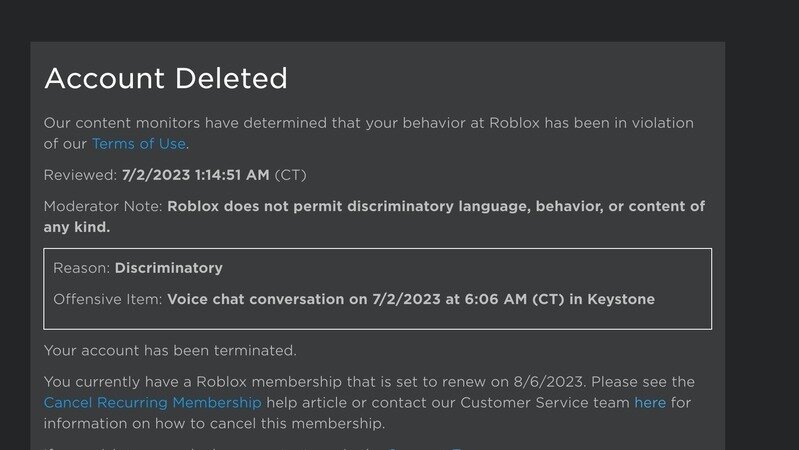The height and width of the screenshot is (450, 799).
Task: Click the 'here' Customer Service link
Action: tap(649, 403)
